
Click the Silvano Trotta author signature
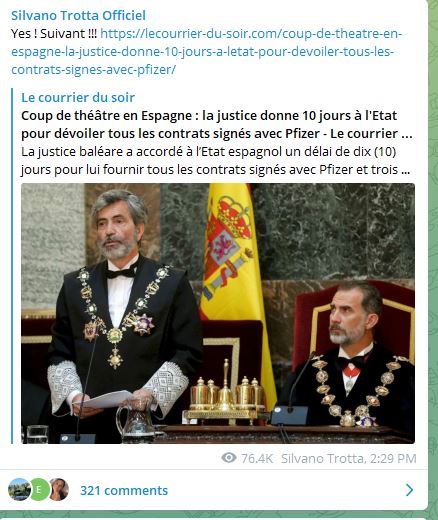[322, 458]
